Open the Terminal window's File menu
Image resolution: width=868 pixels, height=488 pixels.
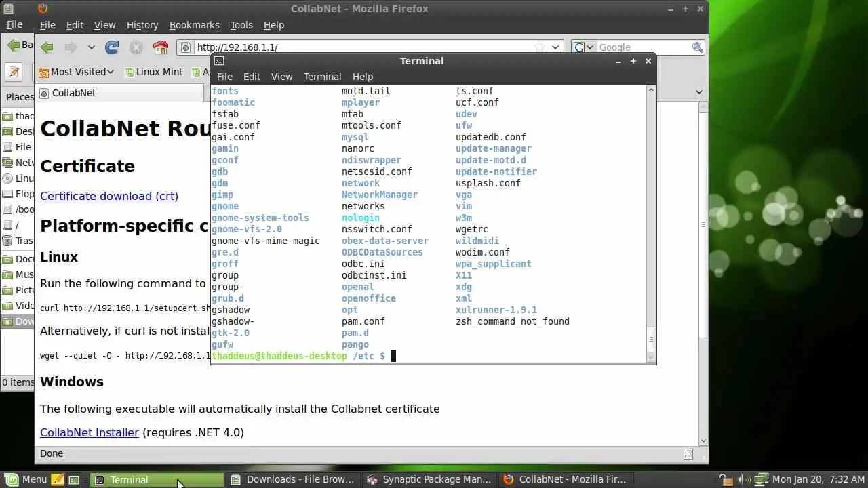[x=224, y=77]
